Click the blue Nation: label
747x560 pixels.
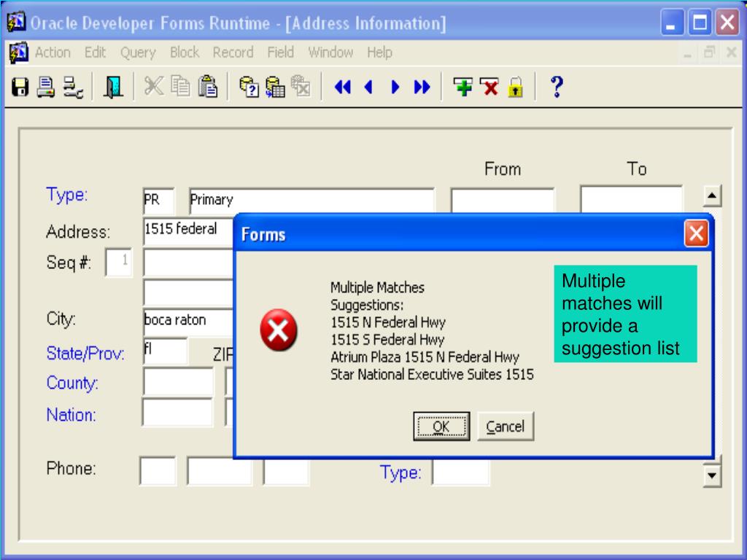(71, 415)
